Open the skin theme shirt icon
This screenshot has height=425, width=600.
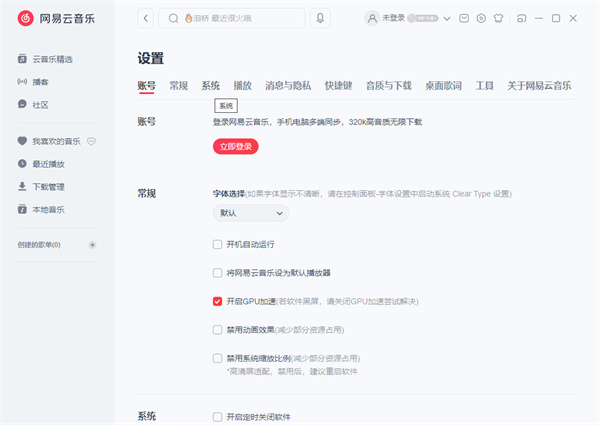498,18
